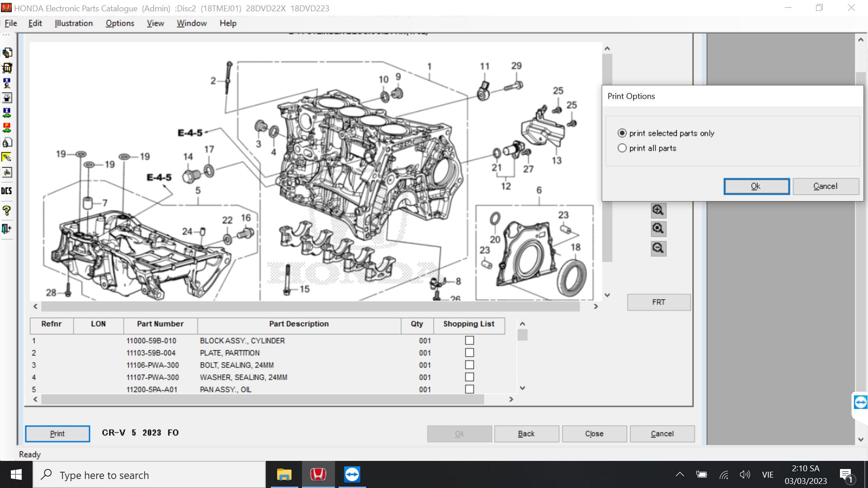The width and height of the screenshot is (868, 488).
Task: Open the File menu
Action: click(10, 23)
